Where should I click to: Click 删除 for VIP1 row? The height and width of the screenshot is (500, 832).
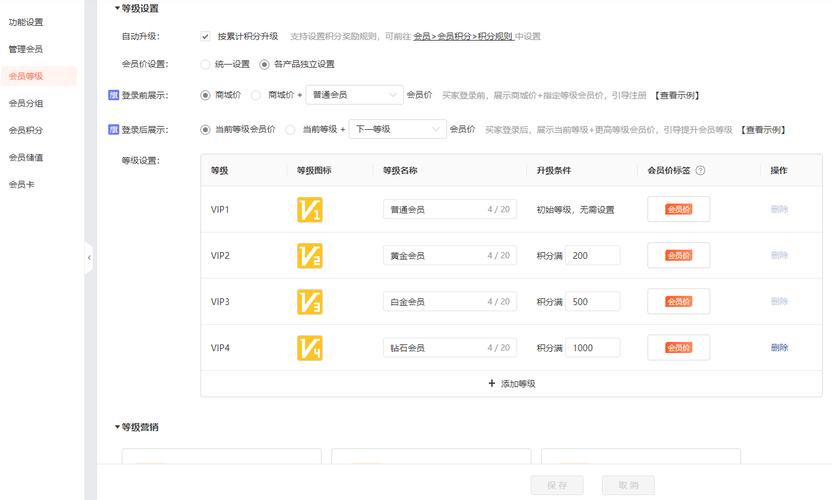tap(779, 209)
